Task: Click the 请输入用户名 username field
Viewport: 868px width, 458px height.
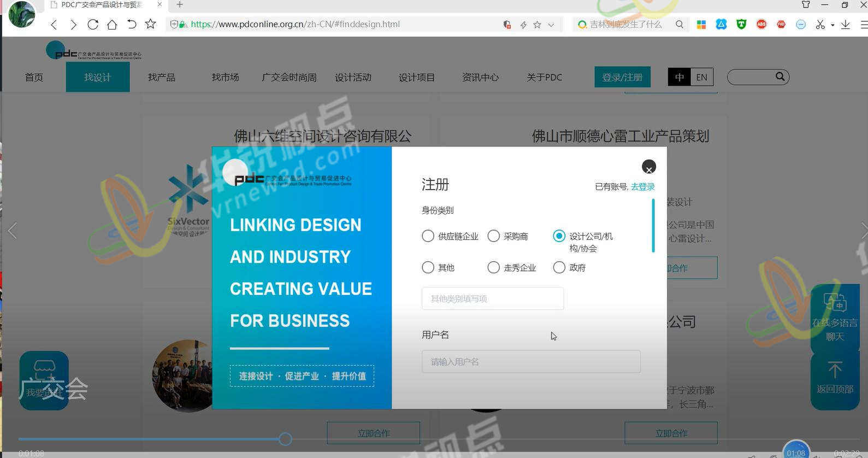Action: [531, 362]
